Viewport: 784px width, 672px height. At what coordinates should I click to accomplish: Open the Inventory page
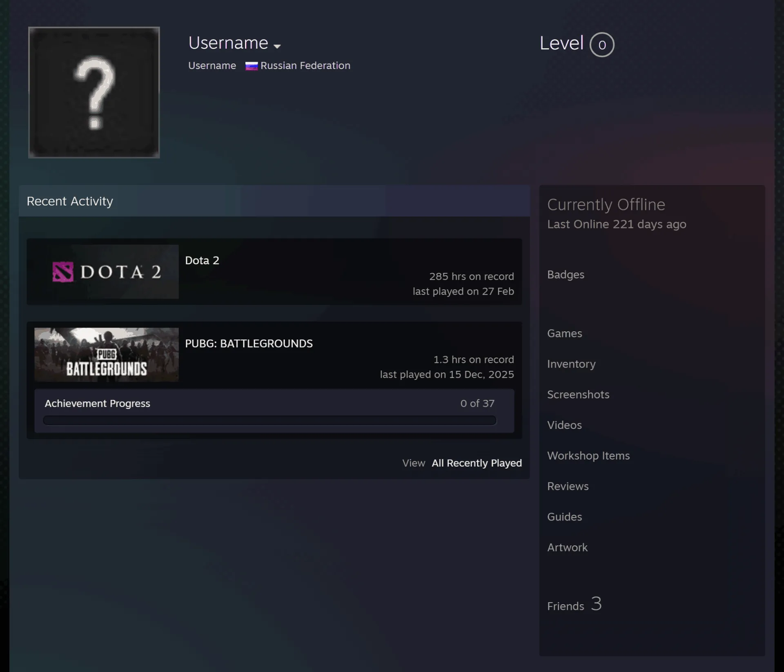coord(571,364)
